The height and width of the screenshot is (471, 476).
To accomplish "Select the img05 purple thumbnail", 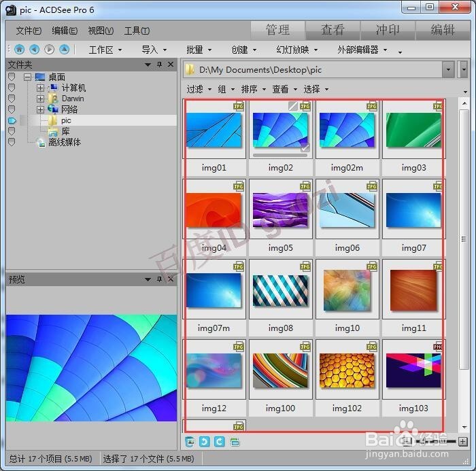I will pos(280,210).
